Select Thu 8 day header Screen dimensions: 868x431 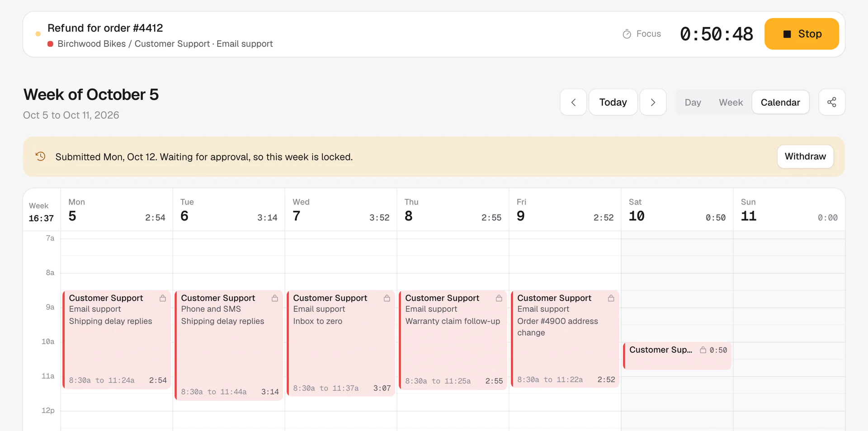tap(453, 210)
